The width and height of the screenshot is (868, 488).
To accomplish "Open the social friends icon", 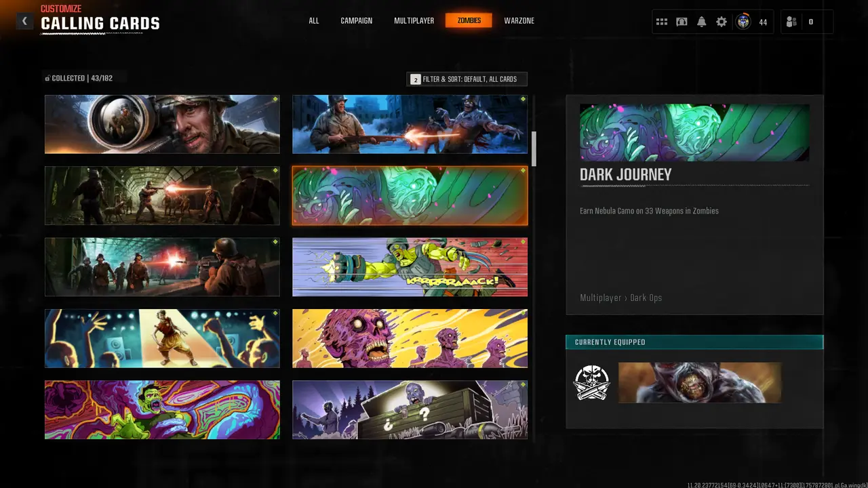I will click(x=791, y=22).
